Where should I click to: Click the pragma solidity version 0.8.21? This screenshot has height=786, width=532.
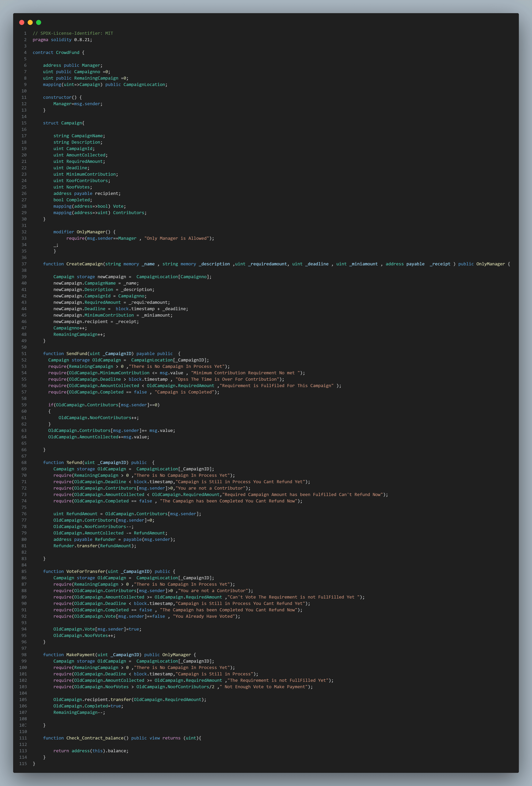82,40
